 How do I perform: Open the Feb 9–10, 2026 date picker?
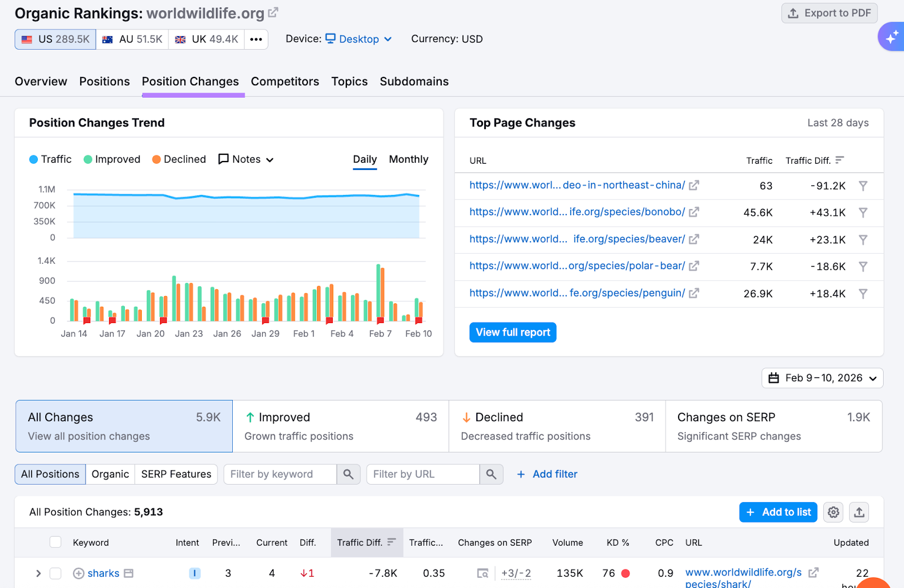tap(822, 378)
